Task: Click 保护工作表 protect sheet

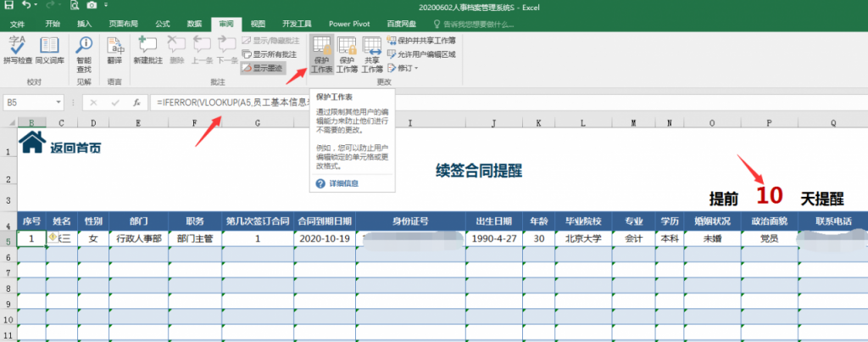Action: click(321, 54)
